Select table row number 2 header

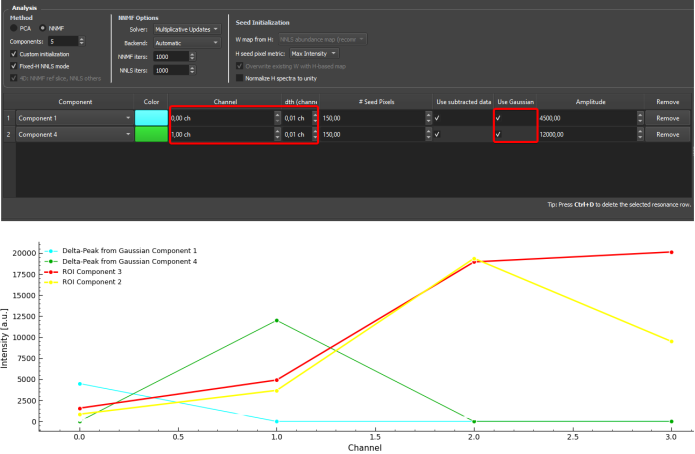(x=8, y=134)
